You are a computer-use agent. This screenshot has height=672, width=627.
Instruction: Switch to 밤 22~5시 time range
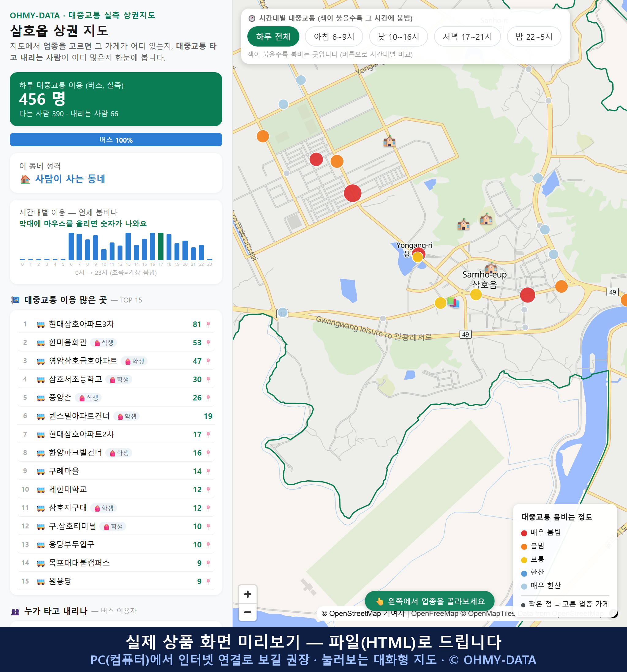click(x=534, y=36)
